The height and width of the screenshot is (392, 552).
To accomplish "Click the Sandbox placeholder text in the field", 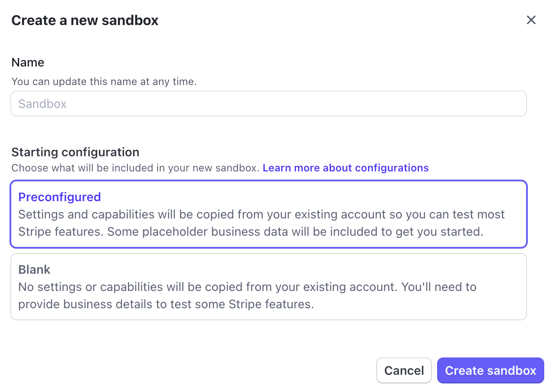I will click(42, 104).
